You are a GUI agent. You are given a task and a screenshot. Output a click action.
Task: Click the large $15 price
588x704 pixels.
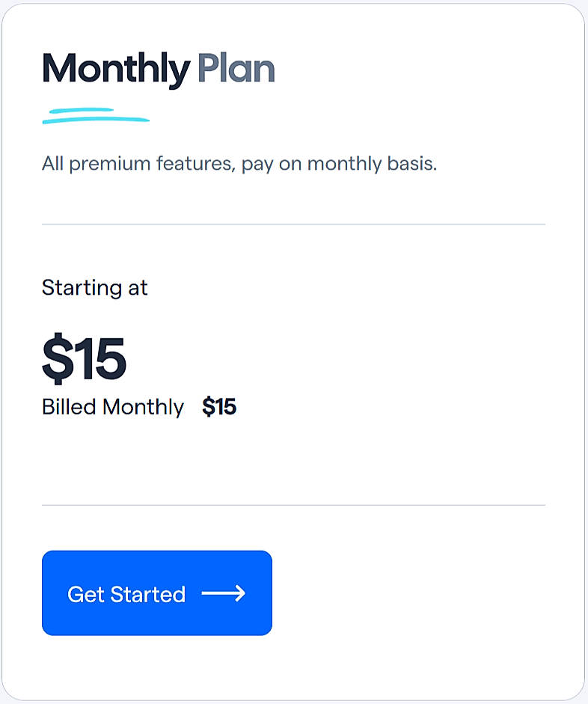(x=84, y=359)
